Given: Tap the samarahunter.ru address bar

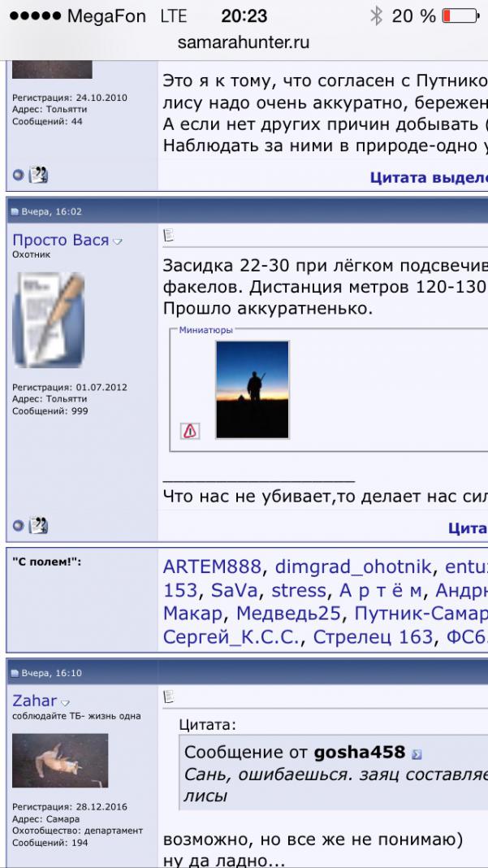Looking at the screenshot, I should [244, 42].
